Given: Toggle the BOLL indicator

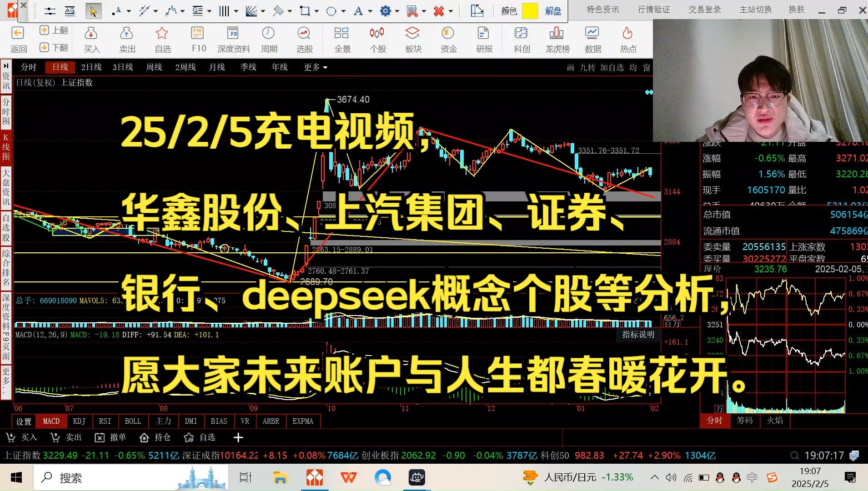Looking at the screenshot, I should [x=133, y=421].
